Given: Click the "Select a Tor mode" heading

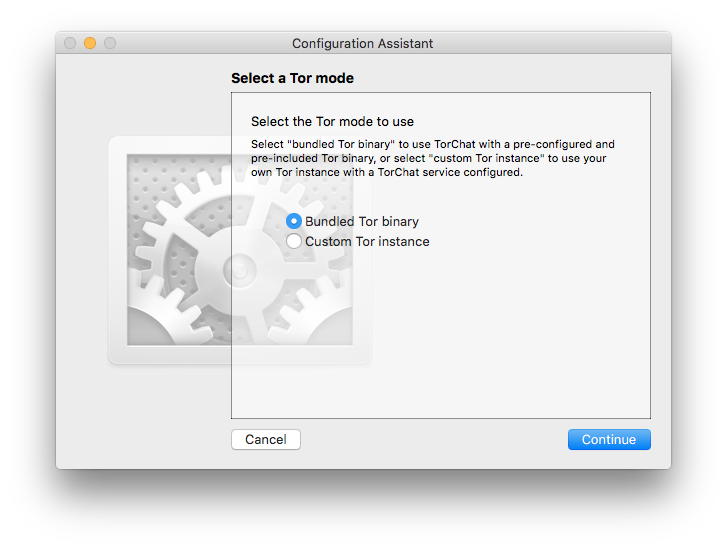Looking at the screenshot, I should (x=292, y=78).
